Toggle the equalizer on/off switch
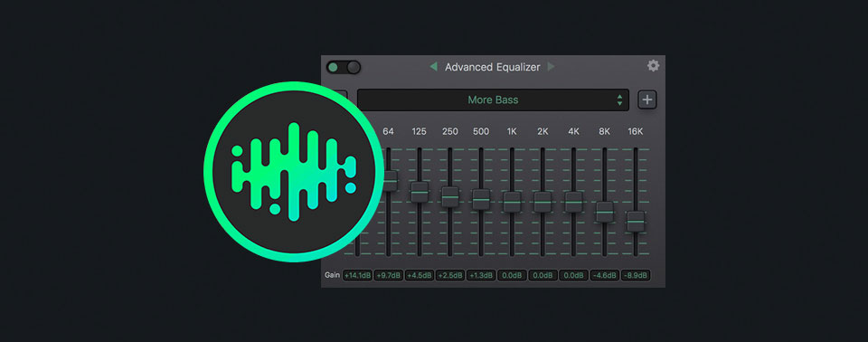868x342 pixels. click(x=344, y=68)
